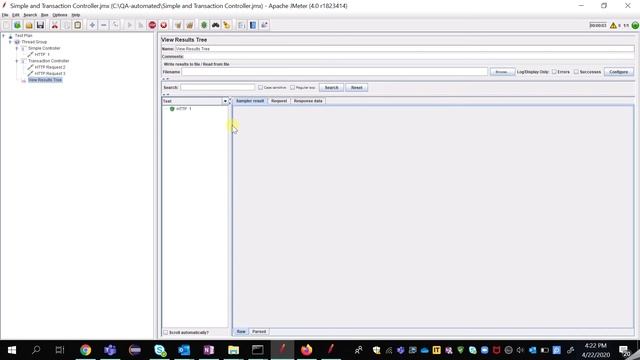640x360 pixels.
Task: Click the Name field of View Results Tree
Action: coord(404,49)
